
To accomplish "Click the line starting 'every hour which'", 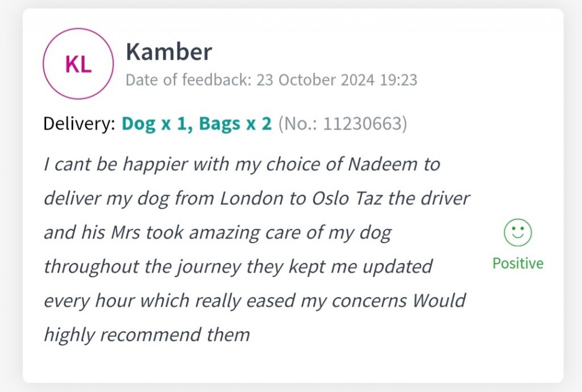I will coord(255,300).
